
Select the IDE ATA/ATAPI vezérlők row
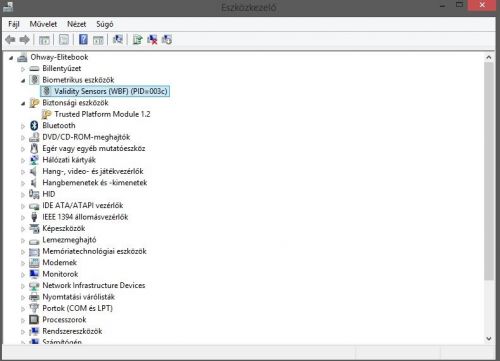[x=83, y=206]
